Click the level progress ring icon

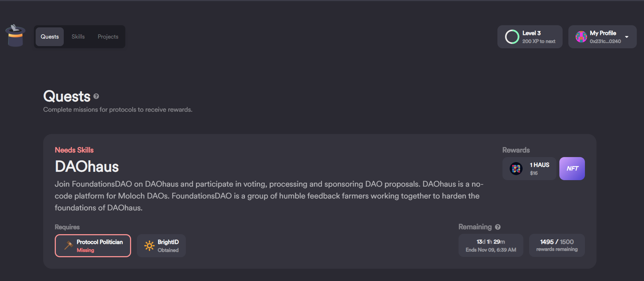(x=512, y=37)
